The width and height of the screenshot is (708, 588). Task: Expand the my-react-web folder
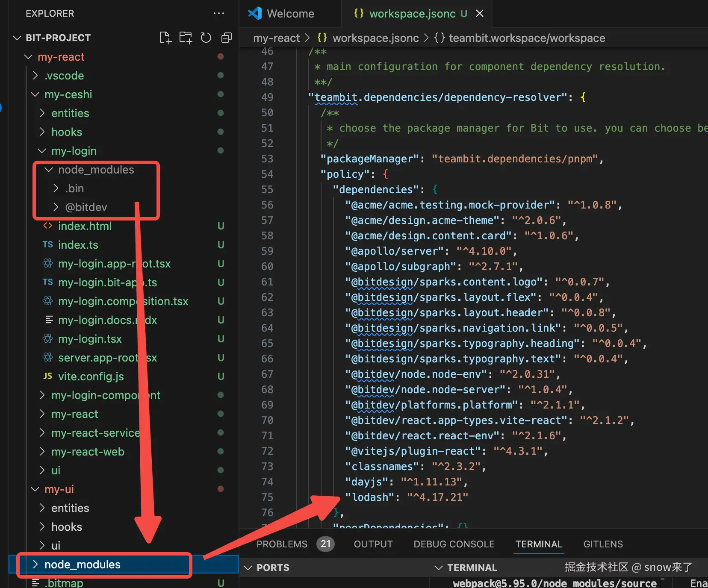[x=42, y=451]
